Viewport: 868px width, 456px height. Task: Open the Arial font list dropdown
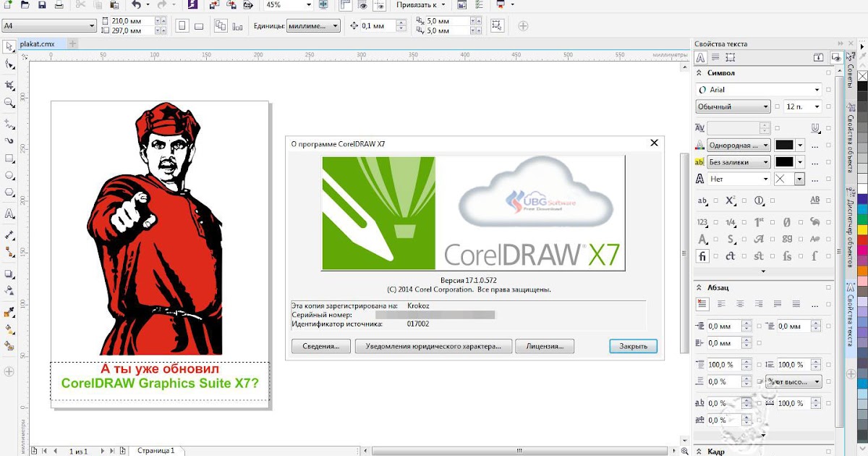(817, 90)
